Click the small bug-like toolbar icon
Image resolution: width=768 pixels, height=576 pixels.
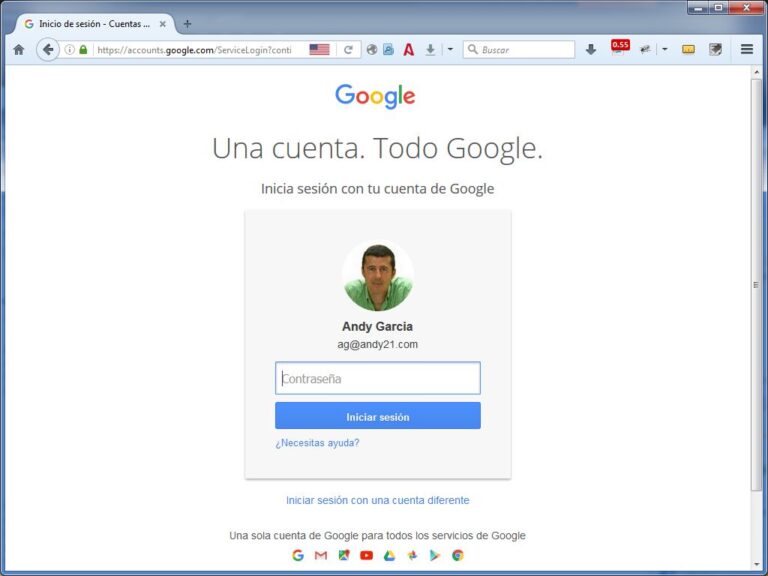(645, 49)
